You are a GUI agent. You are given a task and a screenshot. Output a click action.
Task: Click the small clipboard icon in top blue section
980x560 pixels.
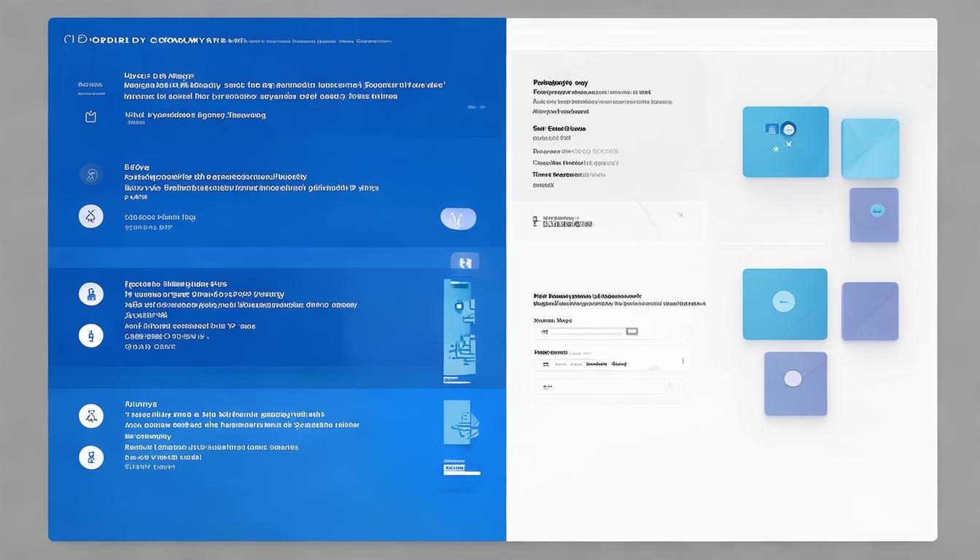pos(90,117)
